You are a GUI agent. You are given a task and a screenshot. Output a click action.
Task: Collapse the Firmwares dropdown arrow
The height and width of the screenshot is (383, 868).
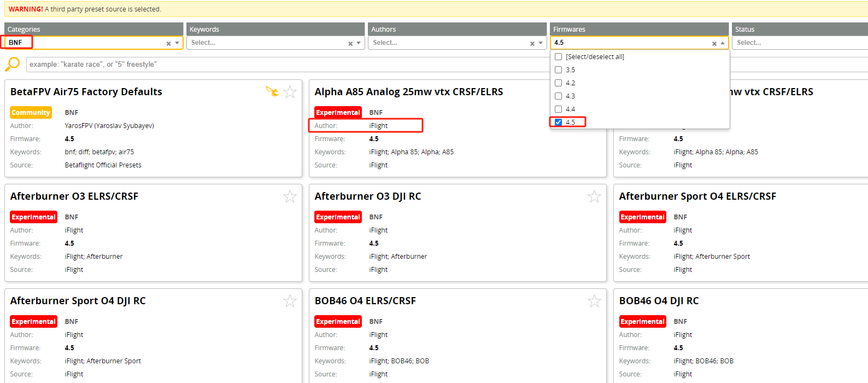723,43
